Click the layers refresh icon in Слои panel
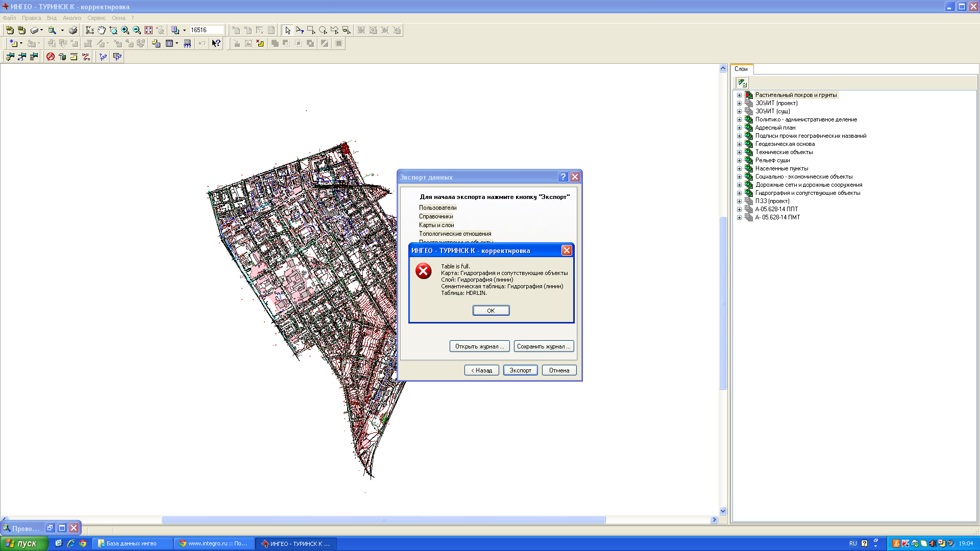980x551 pixels. click(742, 83)
